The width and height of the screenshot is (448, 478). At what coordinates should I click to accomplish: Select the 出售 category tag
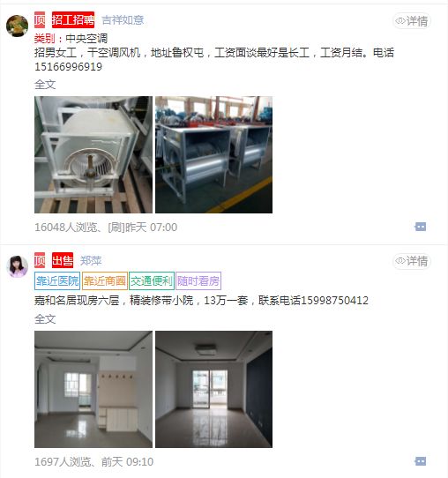point(63,260)
